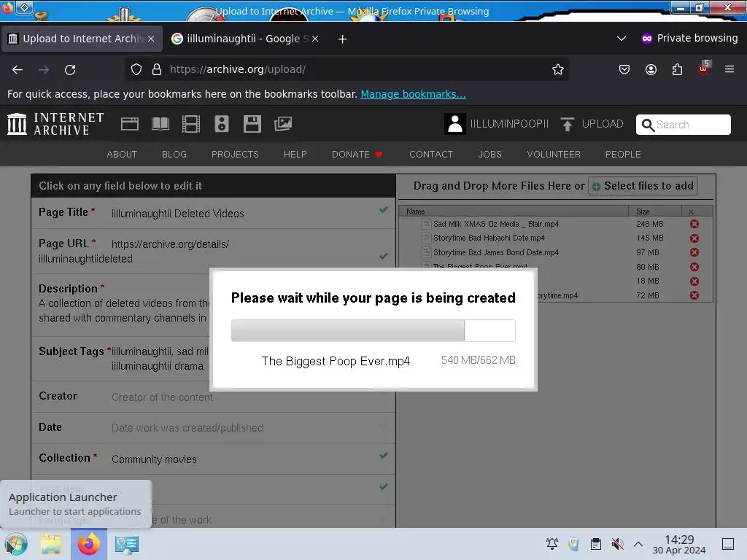Sort file list by Name header

point(514,211)
